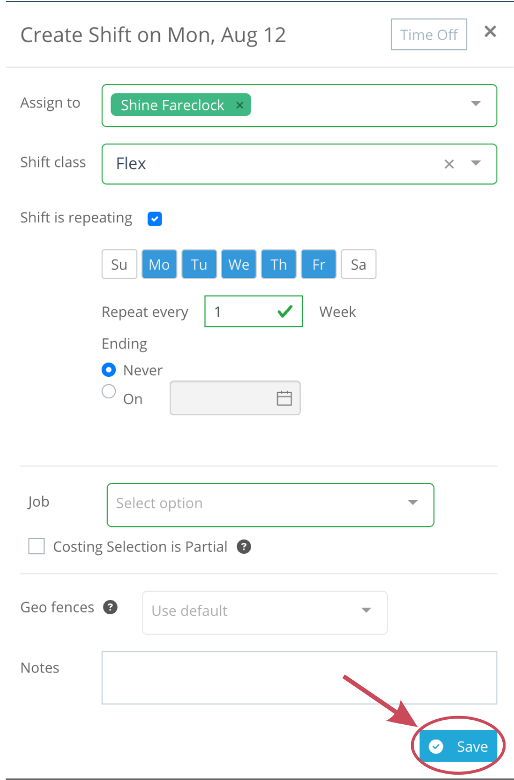Uncheck Shift is repeating checkbox

[x=155, y=218]
